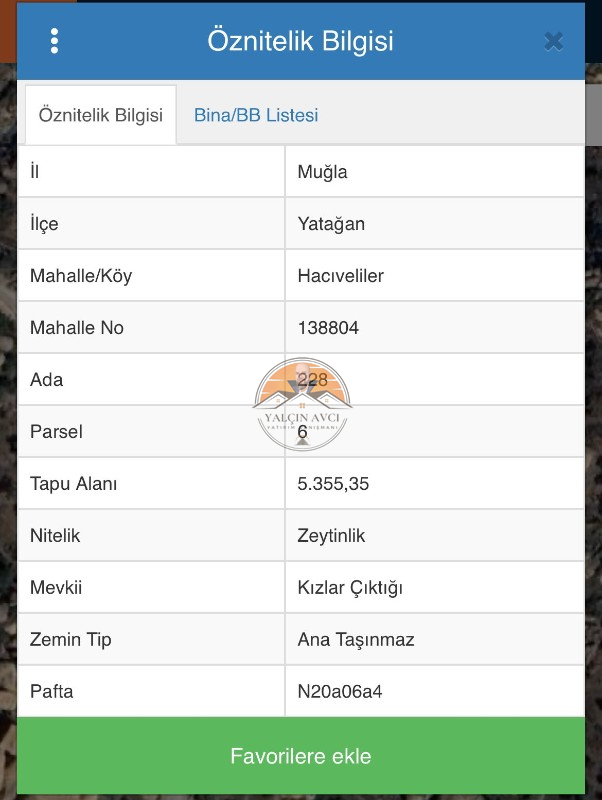This screenshot has height=800, width=602.
Task: Click the Pafta value N20a06a4
Action: click(x=340, y=692)
